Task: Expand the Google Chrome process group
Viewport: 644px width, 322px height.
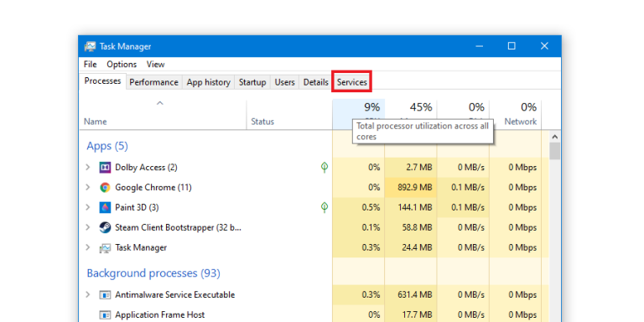Action: 87,187
